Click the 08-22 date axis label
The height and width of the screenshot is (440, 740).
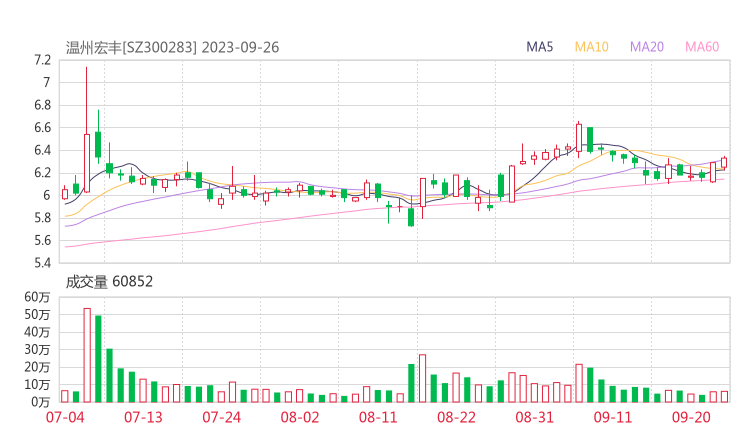456,417
